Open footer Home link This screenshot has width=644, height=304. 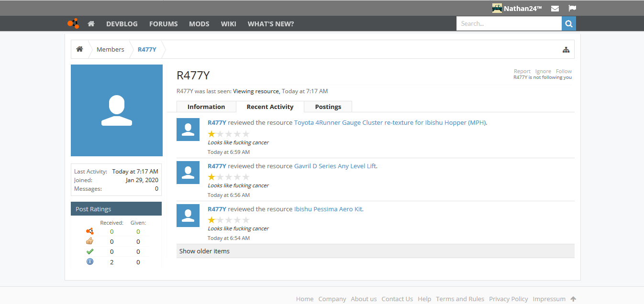(x=305, y=299)
